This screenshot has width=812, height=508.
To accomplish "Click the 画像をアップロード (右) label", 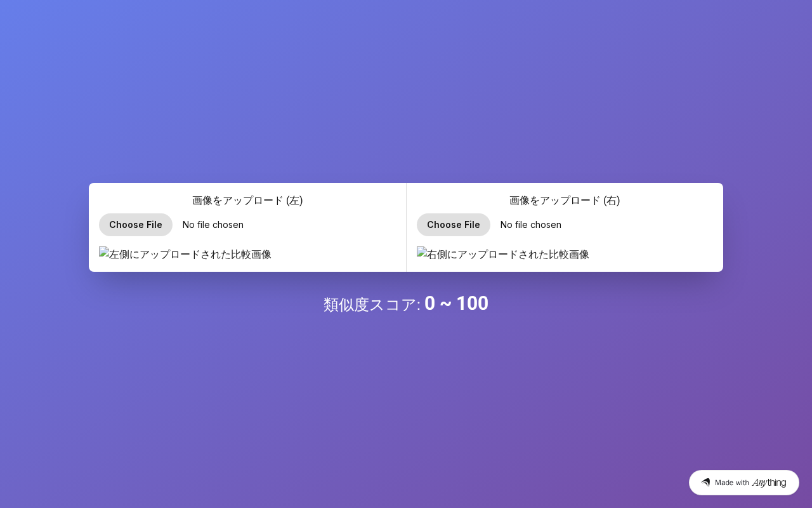I will click(565, 201).
